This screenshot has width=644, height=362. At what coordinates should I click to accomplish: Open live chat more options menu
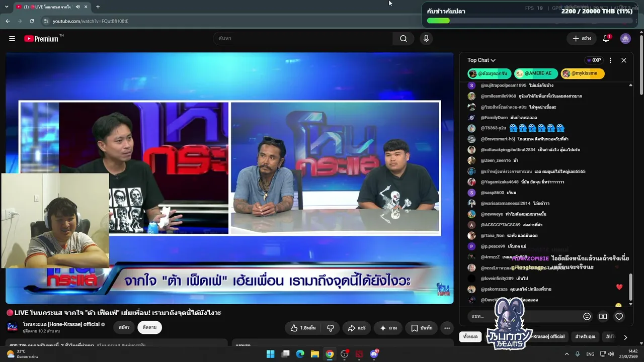(x=610, y=60)
